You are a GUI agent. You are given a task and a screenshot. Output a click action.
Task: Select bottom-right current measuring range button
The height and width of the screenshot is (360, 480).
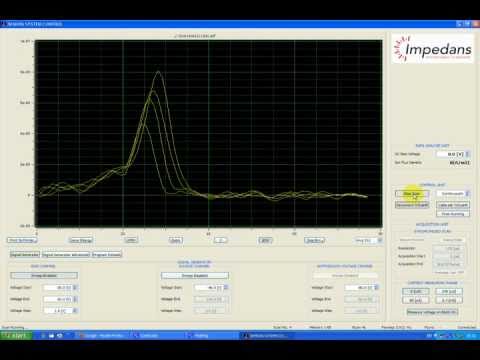[449, 300]
